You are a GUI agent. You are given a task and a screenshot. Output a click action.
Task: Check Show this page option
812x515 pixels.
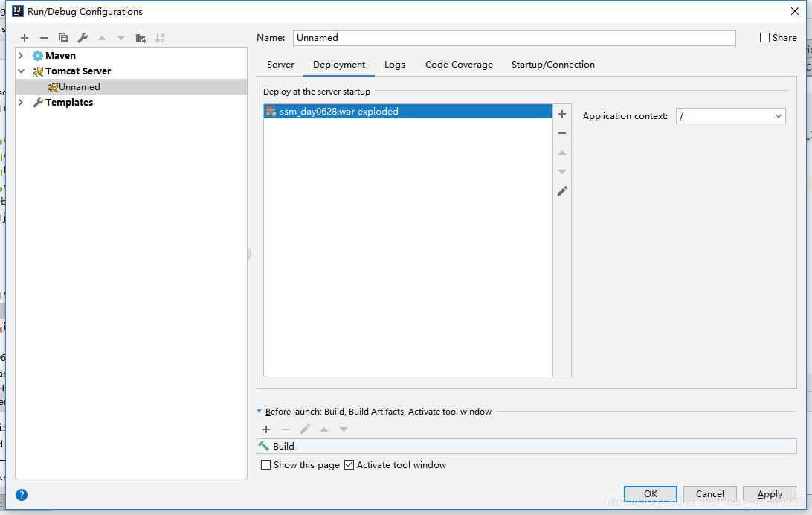tap(265, 464)
